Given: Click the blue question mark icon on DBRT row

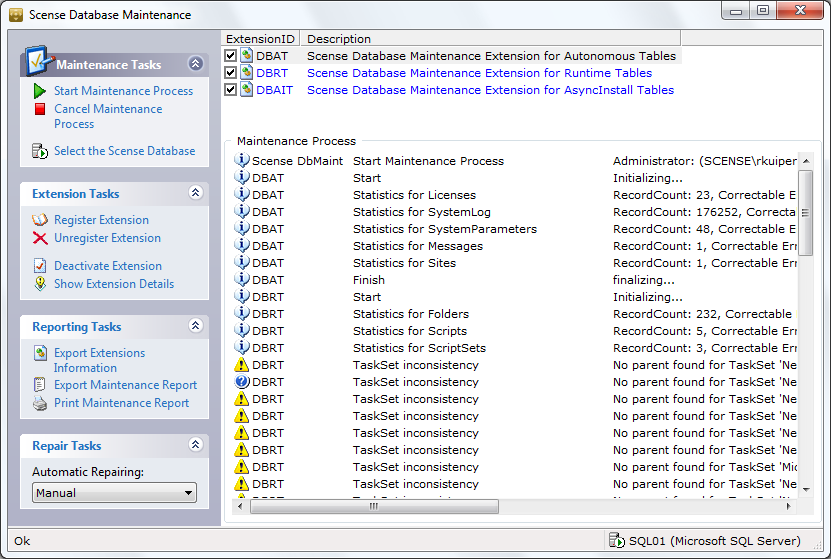Looking at the screenshot, I should pos(242,381).
